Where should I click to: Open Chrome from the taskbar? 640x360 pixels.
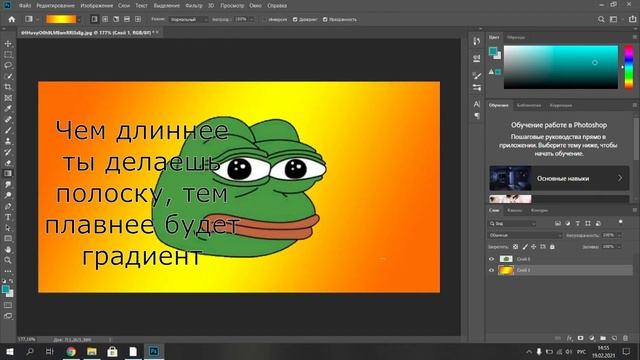pyautogui.click(x=71, y=351)
